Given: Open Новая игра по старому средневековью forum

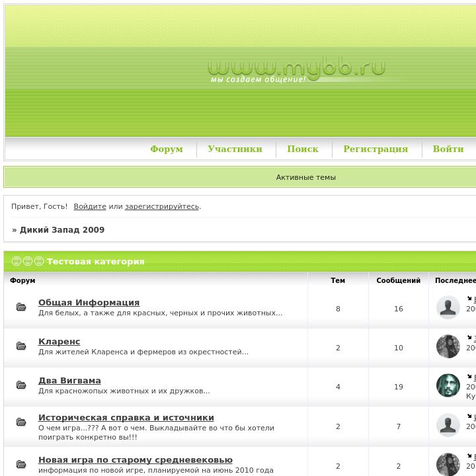Looking at the screenshot, I should point(136,460).
